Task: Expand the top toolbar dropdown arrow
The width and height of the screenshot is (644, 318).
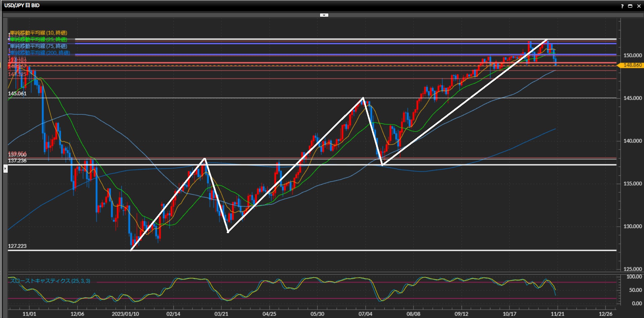Action: pyautogui.click(x=324, y=15)
